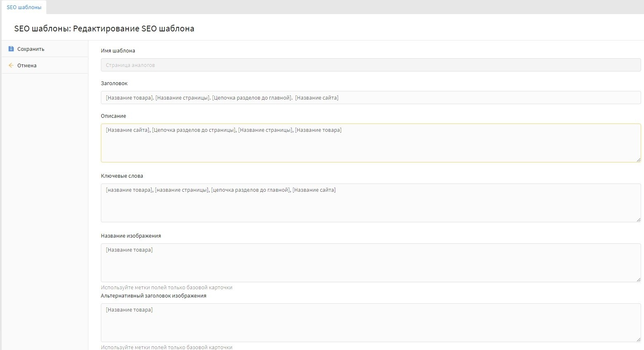Click the orange back arrow icon
This screenshot has height=350, width=644.
tap(11, 65)
